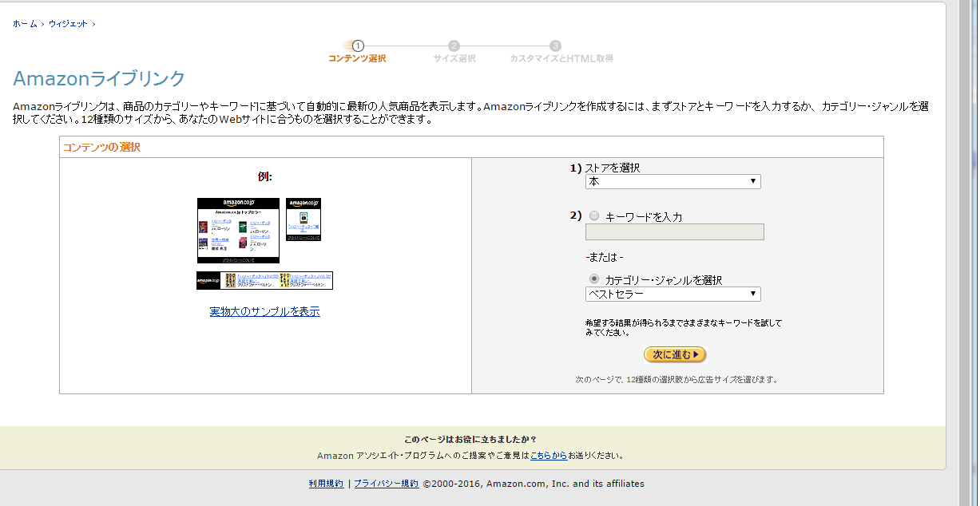
Task: Choose the カテゴリー・ジャンルを選択 radio button
Action: [594, 279]
